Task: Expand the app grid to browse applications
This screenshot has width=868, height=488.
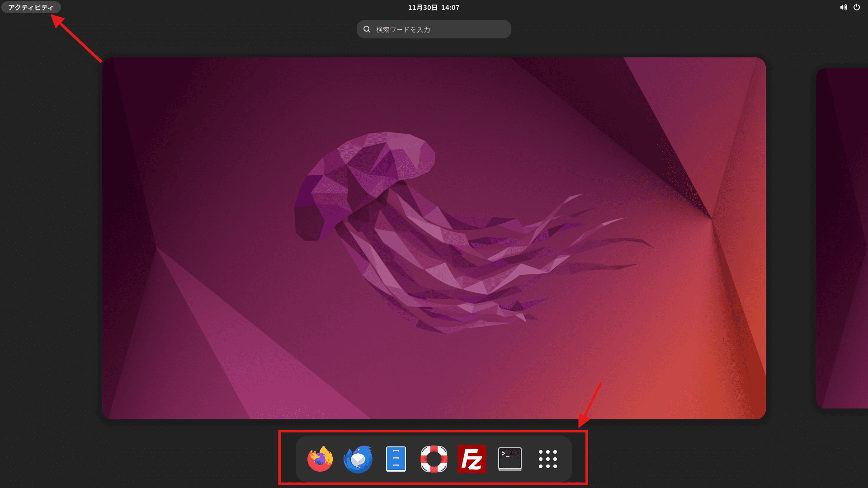Action: 547,459
